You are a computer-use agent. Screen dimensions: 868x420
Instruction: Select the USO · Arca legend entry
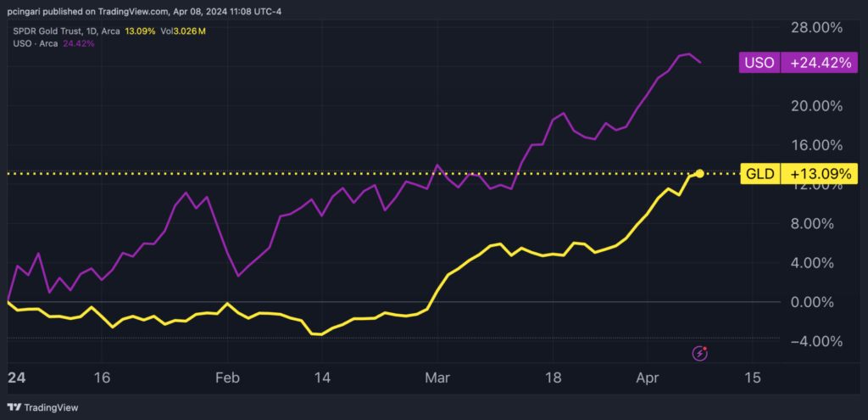pos(36,44)
